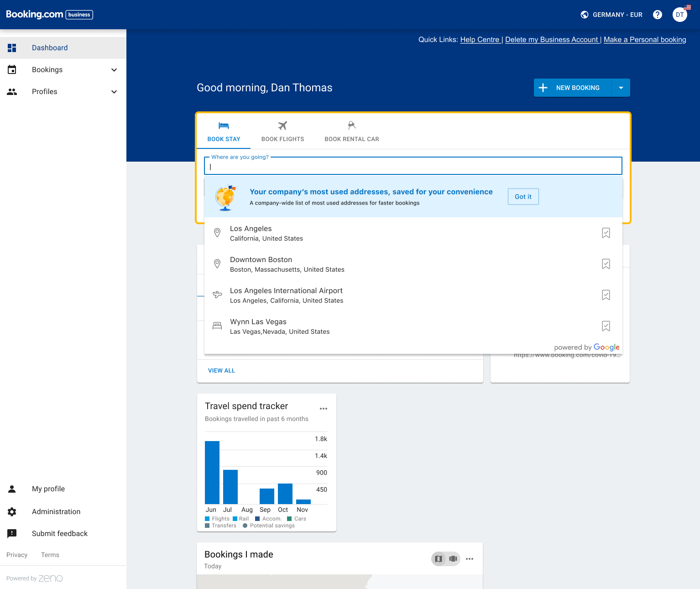Image resolution: width=700 pixels, height=589 pixels.
Task: Open Submit feedback in sidebar
Action: click(59, 533)
